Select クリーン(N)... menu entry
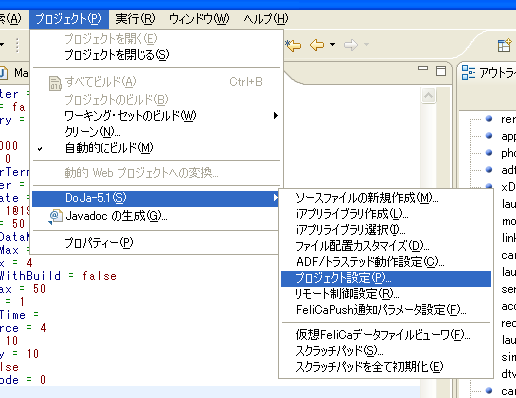 click(x=155, y=132)
